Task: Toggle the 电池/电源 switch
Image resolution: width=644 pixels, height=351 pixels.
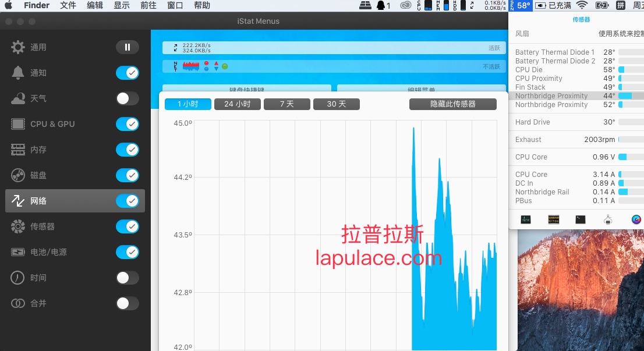Action: tap(128, 252)
